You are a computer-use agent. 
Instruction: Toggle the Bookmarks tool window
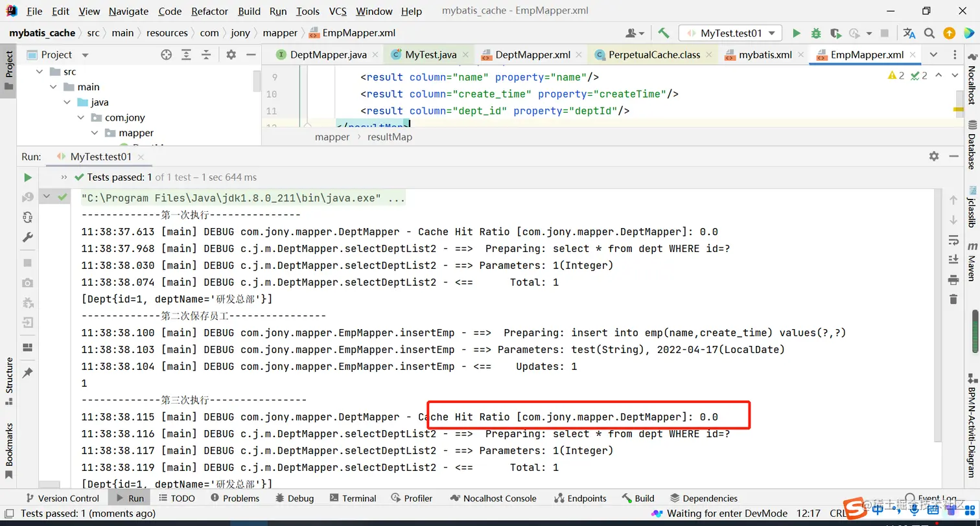pos(8,451)
